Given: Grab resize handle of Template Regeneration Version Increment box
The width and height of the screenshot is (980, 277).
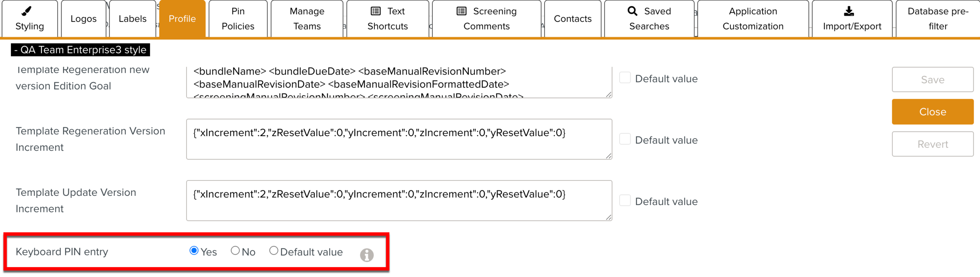Looking at the screenshot, I should tap(608, 156).
